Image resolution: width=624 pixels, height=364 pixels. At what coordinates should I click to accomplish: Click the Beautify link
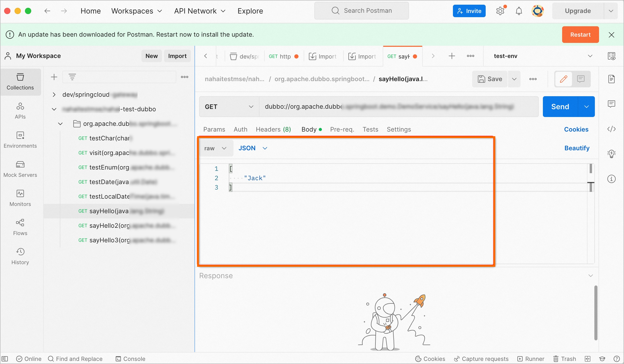577,148
